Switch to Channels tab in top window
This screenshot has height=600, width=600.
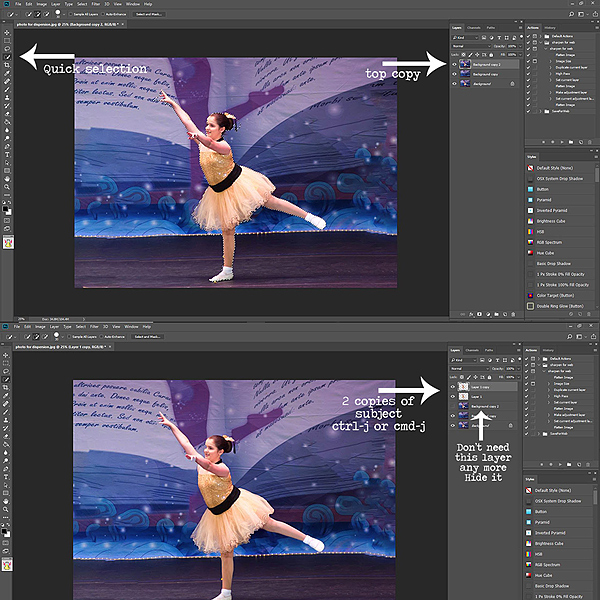[x=474, y=28]
